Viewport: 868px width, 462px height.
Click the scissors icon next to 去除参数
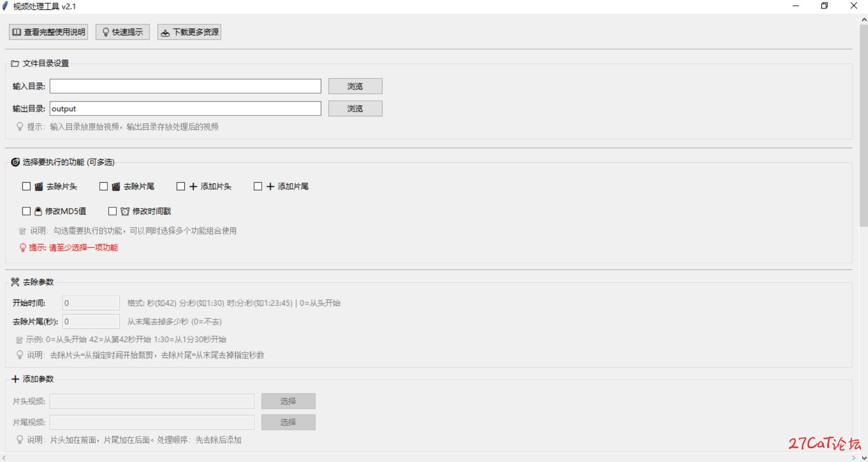coord(15,282)
